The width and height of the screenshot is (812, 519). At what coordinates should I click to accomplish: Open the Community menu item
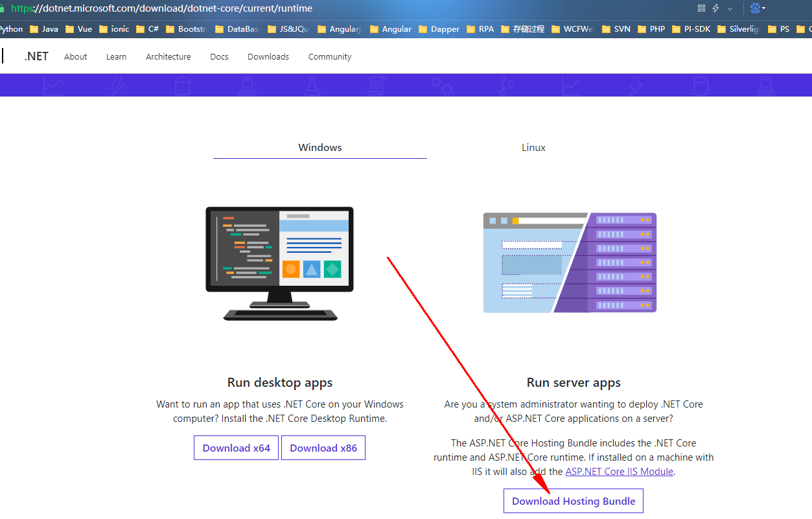[330, 57]
